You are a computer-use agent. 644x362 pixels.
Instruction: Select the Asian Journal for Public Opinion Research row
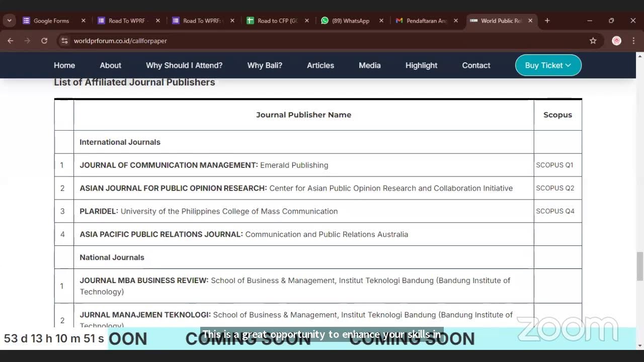[318, 188]
